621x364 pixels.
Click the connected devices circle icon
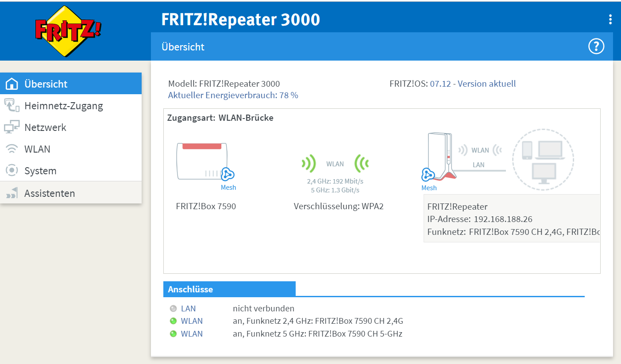point(543,160)
